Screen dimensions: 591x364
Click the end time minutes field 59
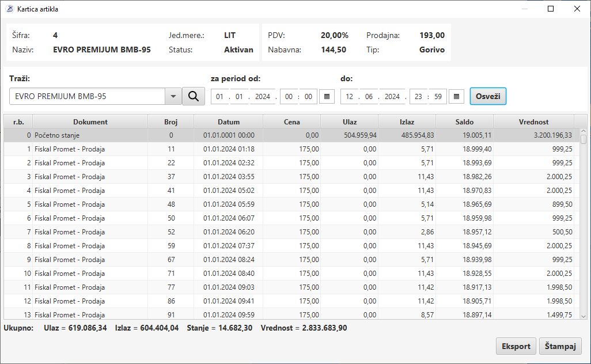(438, 97)
